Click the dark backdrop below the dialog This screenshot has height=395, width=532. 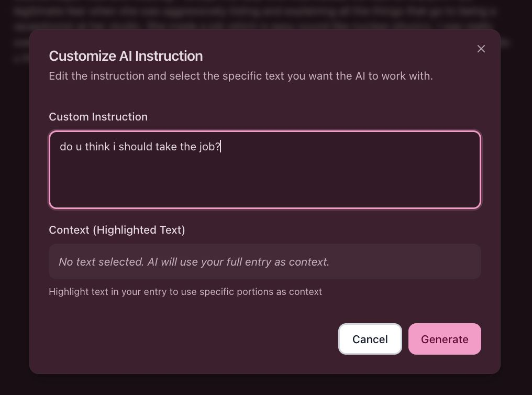pos(262,385)
